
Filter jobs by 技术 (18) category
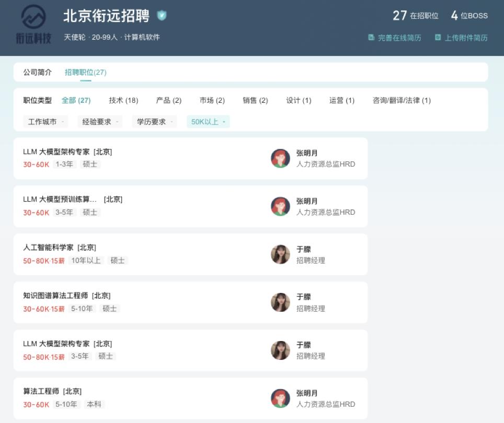click(x=123, y=100)
